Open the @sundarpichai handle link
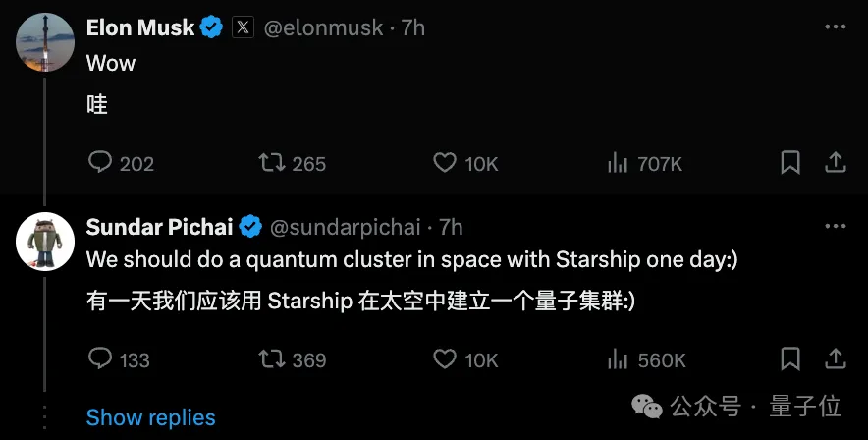Image resolution: width=868 pixels, height=440 pixels. (x=345, y=227)
